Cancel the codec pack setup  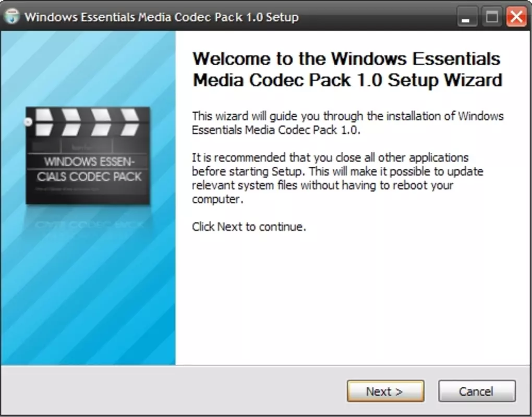point(477,391)
